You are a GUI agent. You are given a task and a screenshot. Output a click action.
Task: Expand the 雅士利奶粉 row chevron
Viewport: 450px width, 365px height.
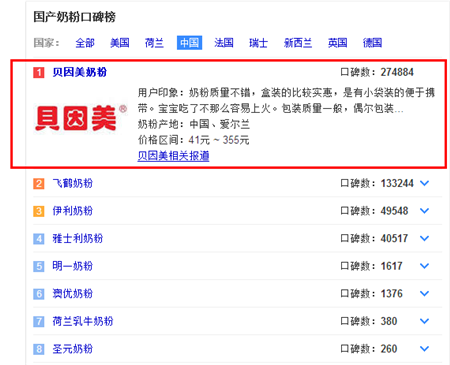click(424, 238)
